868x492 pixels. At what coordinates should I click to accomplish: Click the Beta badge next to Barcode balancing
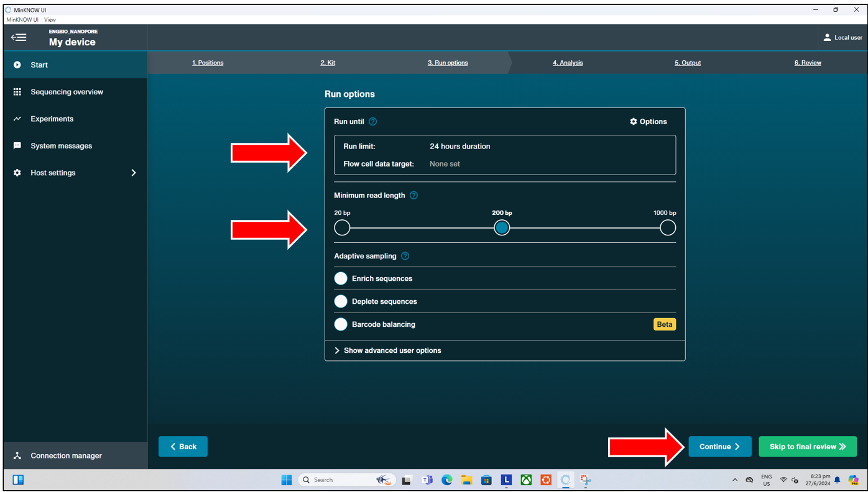pyautogui.click(x=665, y=324)
